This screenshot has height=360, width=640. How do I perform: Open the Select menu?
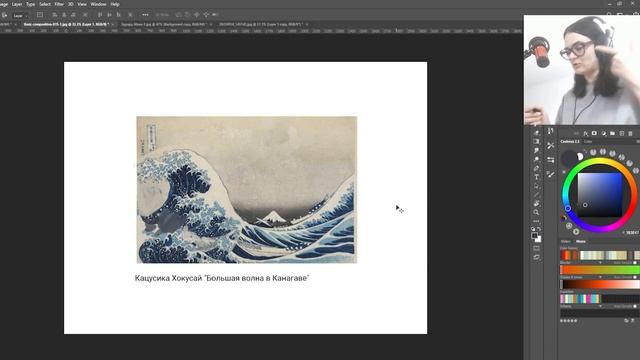[x=45, y=4]
